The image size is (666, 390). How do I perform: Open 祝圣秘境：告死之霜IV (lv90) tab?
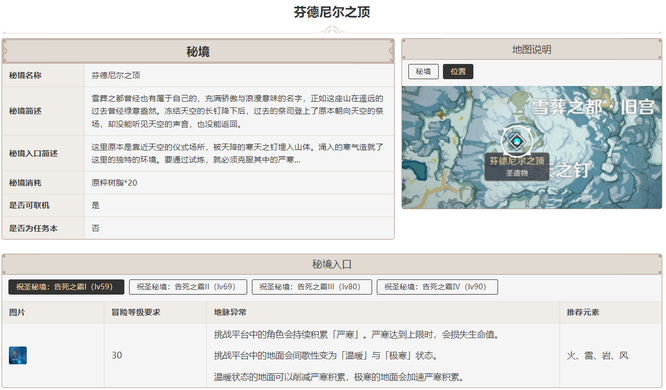[x=437, y=287]
